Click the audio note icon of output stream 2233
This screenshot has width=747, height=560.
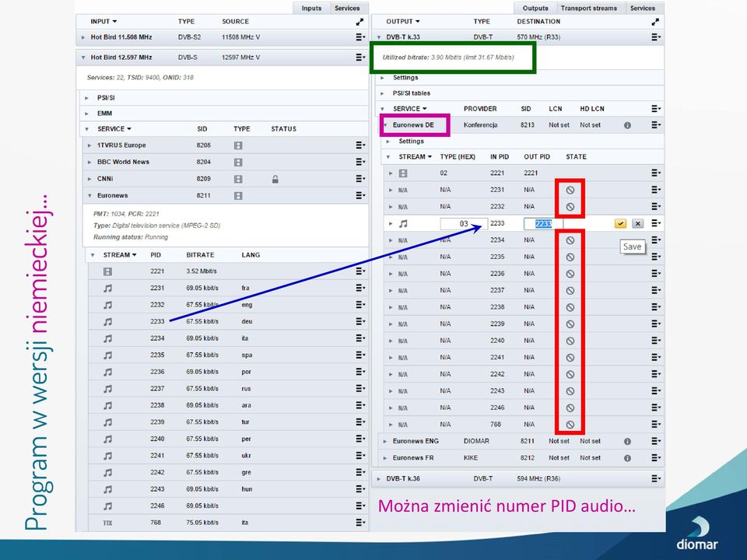(x=403, y=223)
